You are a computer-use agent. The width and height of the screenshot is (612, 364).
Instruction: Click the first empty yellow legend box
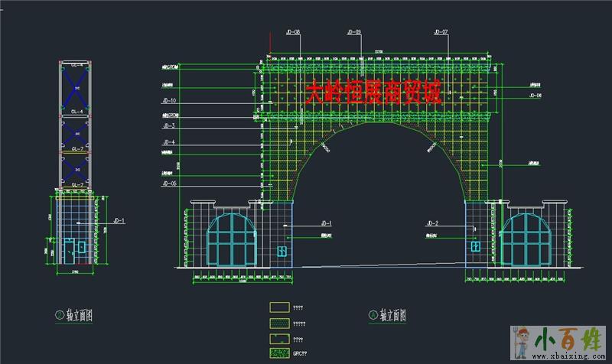(279, 307)
